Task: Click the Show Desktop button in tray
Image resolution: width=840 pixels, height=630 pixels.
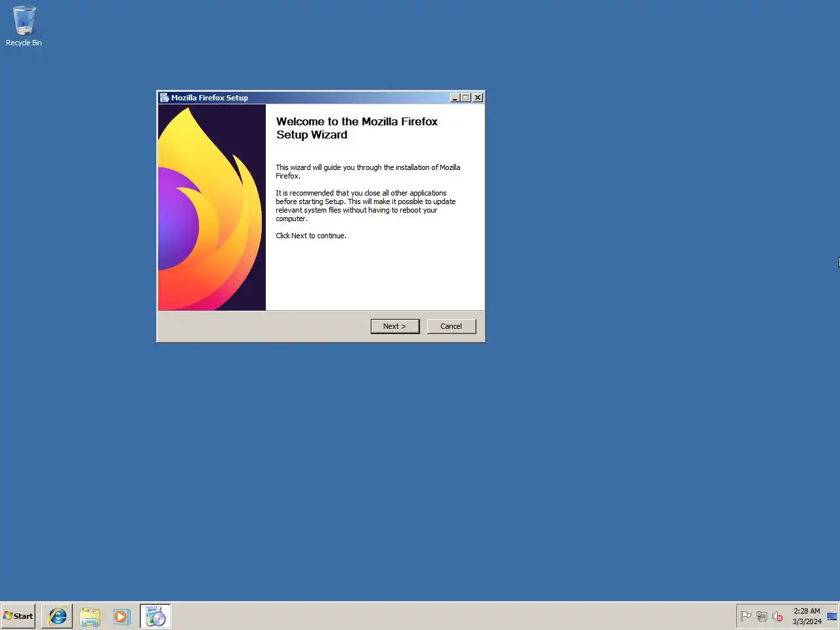Action: pyautogui.click(x=832, y=616)
